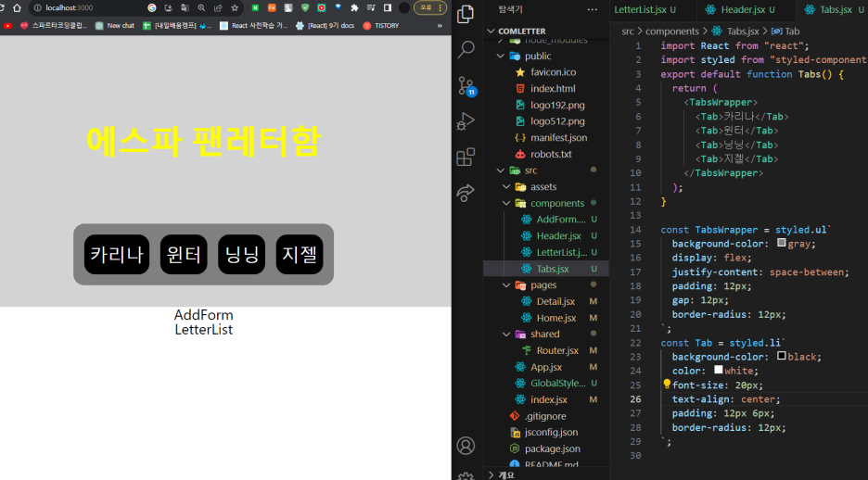Click the 윈터 tab in the web page

click(x=184, y=255)
